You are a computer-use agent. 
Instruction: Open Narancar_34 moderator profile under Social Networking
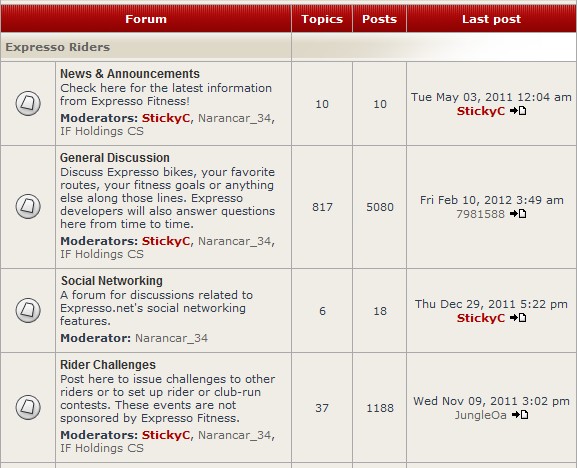171,338
